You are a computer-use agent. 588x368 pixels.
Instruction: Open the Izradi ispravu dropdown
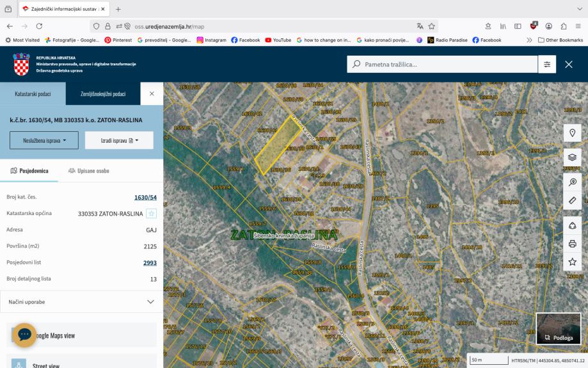[119, 140]
